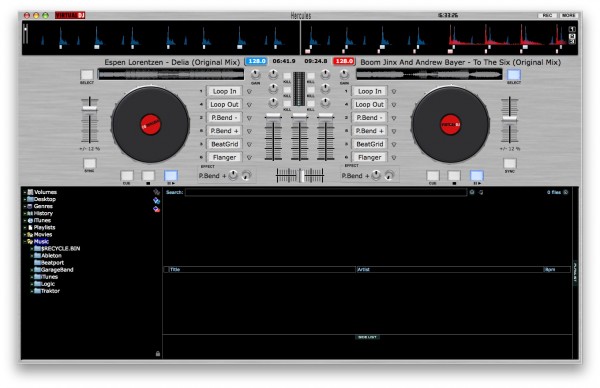Open the MORE menu at top right
The width and height of the screenshot is (600, 388).
pos(568,15)
